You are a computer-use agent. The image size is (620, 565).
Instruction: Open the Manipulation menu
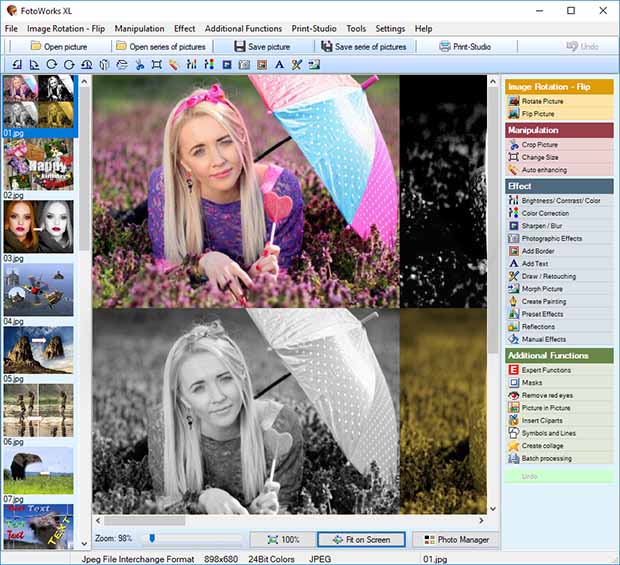(x=139, y=28)
